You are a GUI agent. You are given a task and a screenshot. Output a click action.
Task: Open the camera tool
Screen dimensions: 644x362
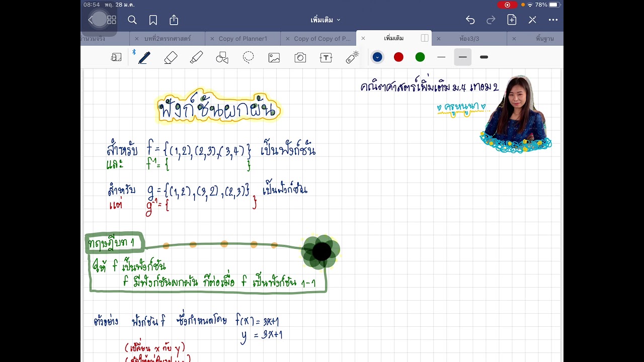point(300,57)
